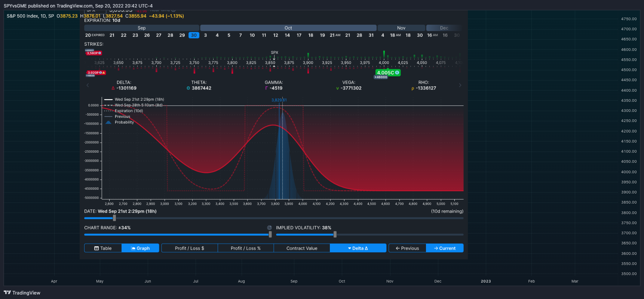Click the reset icon beside Chart Range
This screenshot has width=644, height=299.
[269, 228]
